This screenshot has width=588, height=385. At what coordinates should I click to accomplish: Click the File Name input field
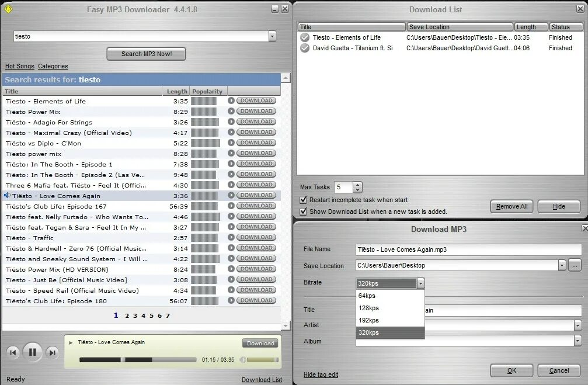point(468,249)
